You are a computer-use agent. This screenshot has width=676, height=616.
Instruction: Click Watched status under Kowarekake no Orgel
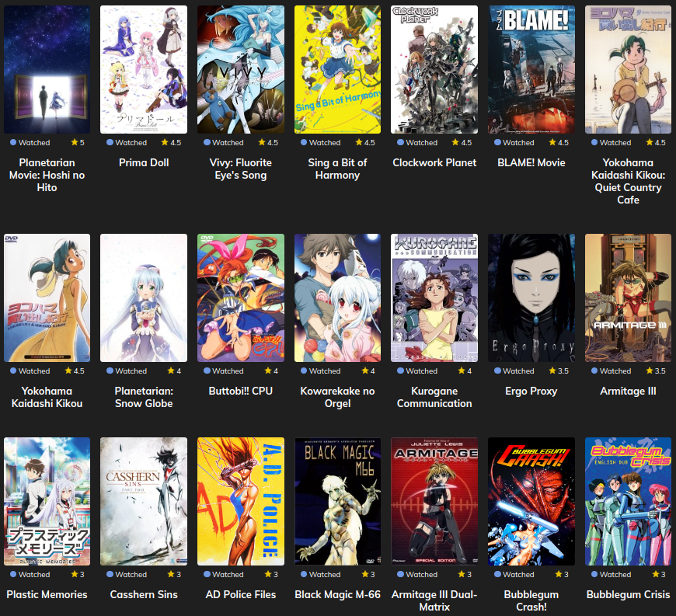(x=320, y=371)
